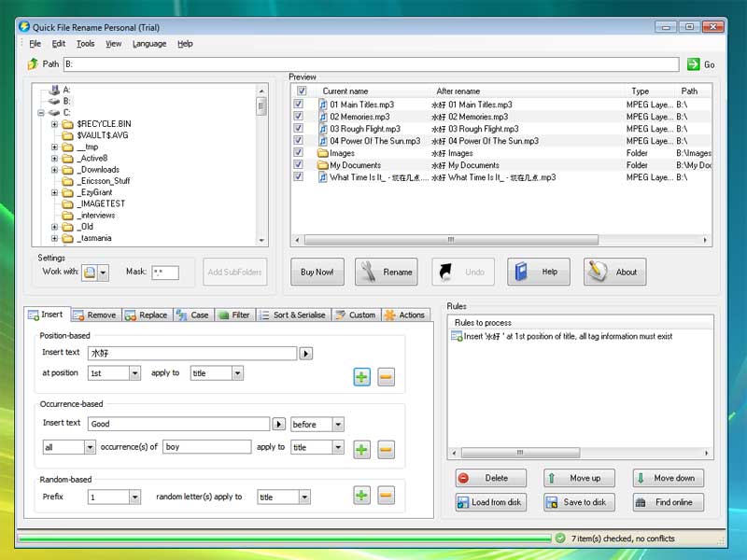Viewport: 747px width, 560px height.
Task: Open the Tools menu
Action: pos(85,44)
